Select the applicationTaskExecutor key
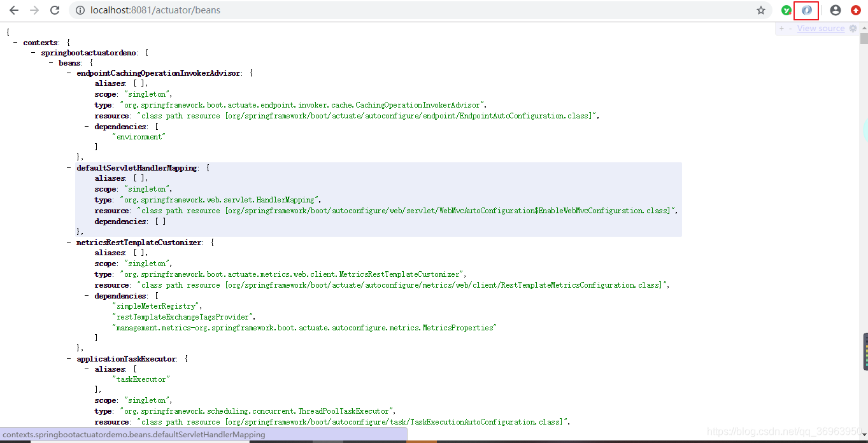Image resolution: width=868 pixels, height=443 pixels. pyautogui.click(x=126, y=358)
